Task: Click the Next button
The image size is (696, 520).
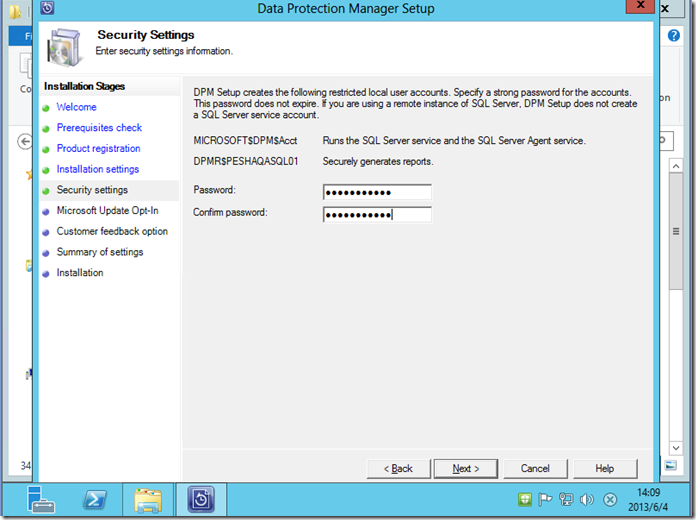Action: pyautogui.click(x=466, y=468)
